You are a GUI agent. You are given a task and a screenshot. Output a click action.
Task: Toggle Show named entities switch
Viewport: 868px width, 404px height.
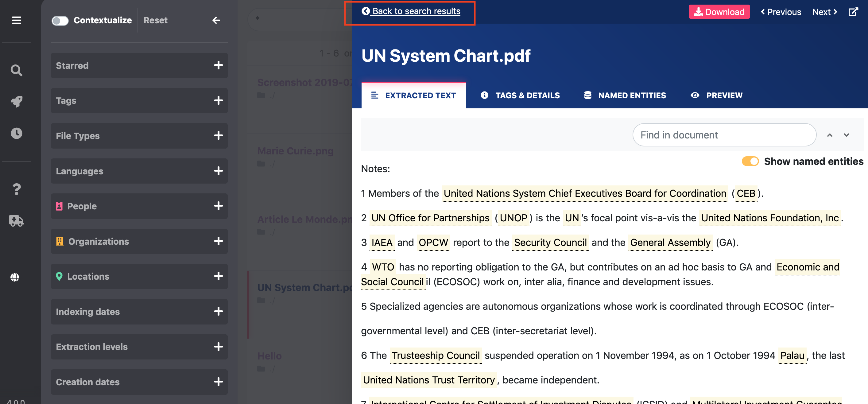tap(750, 161)
